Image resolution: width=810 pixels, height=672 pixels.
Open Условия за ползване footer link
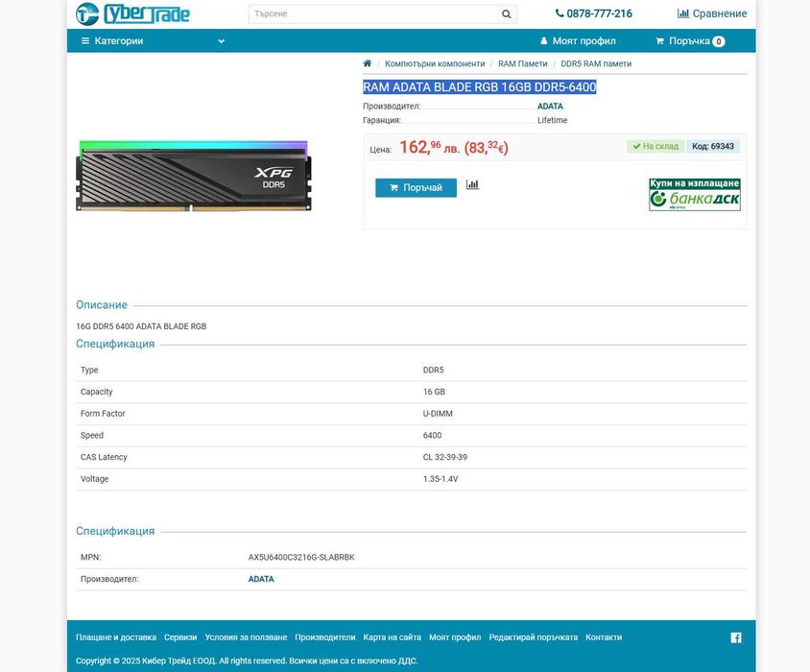[x=246, y=637]
